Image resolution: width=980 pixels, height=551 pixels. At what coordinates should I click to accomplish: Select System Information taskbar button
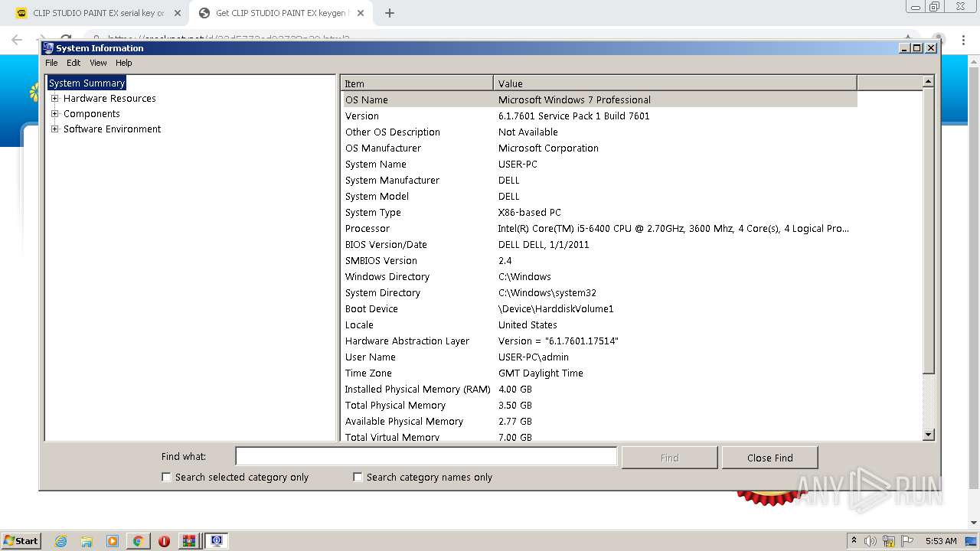(x=217, y=541)
